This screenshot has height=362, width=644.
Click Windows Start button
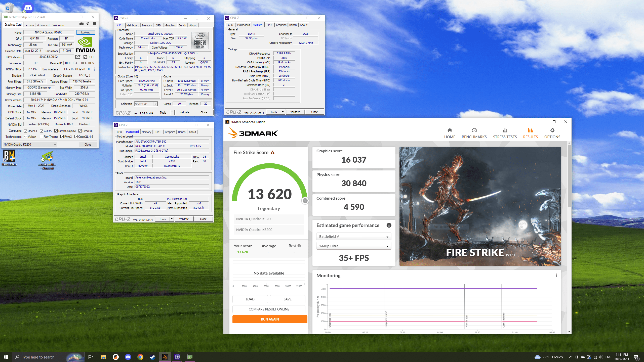click(6, 357)
